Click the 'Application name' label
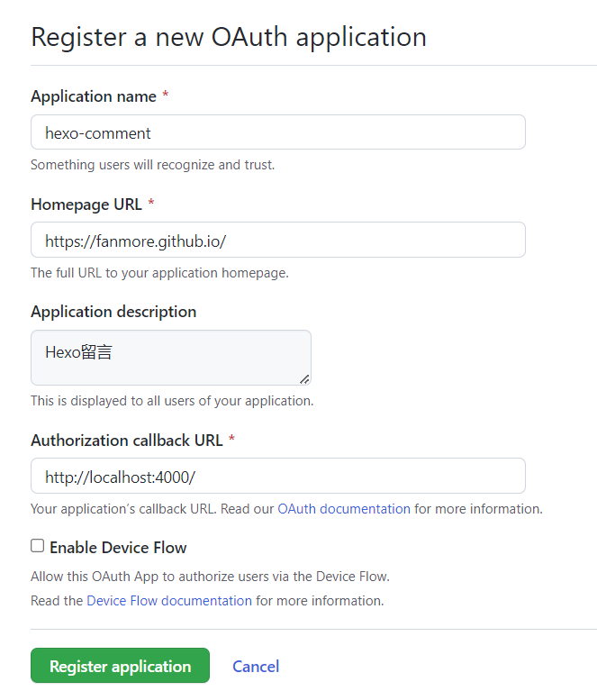Viewport: 597px width, 700px height. pyautogui.click(x=94, y=96)
